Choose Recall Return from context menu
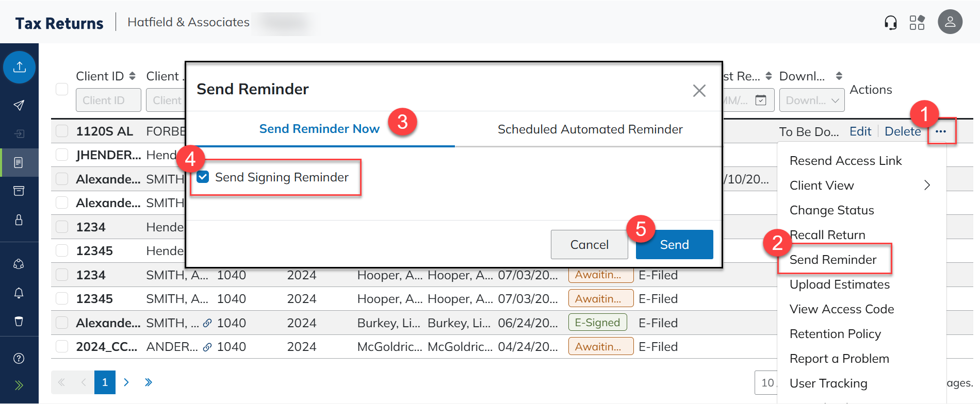The height and width of the screenshot is (404, 980). click(x=827, y=235)
